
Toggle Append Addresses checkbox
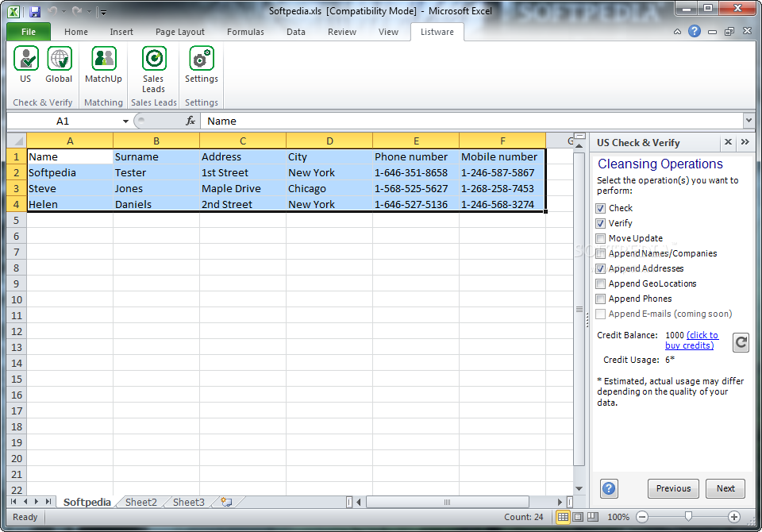tap(601, 268)
